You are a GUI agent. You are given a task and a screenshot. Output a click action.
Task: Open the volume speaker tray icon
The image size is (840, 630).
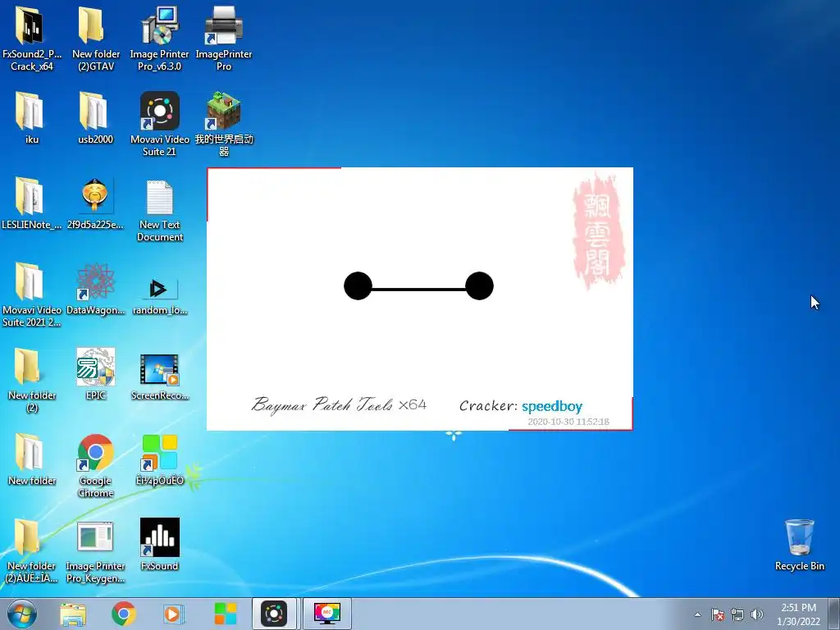[757, 614]
